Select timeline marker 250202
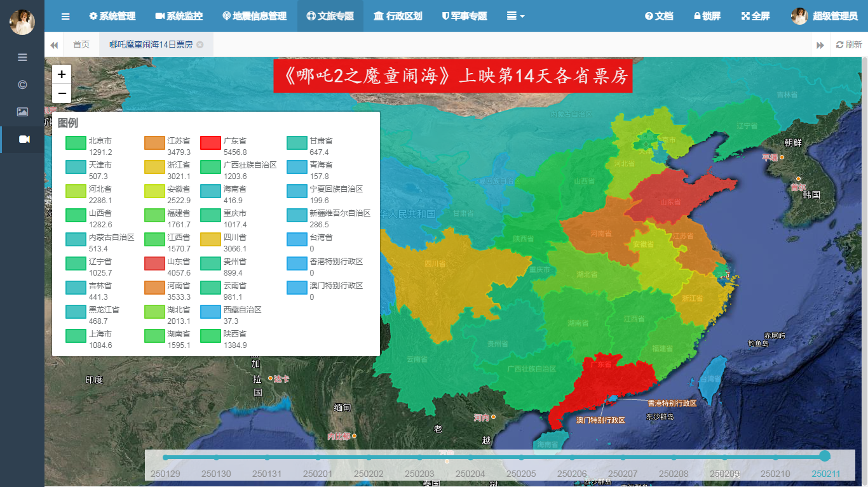Image resolution: width=868 pixels, height=487 pixels. coord(369,457)
